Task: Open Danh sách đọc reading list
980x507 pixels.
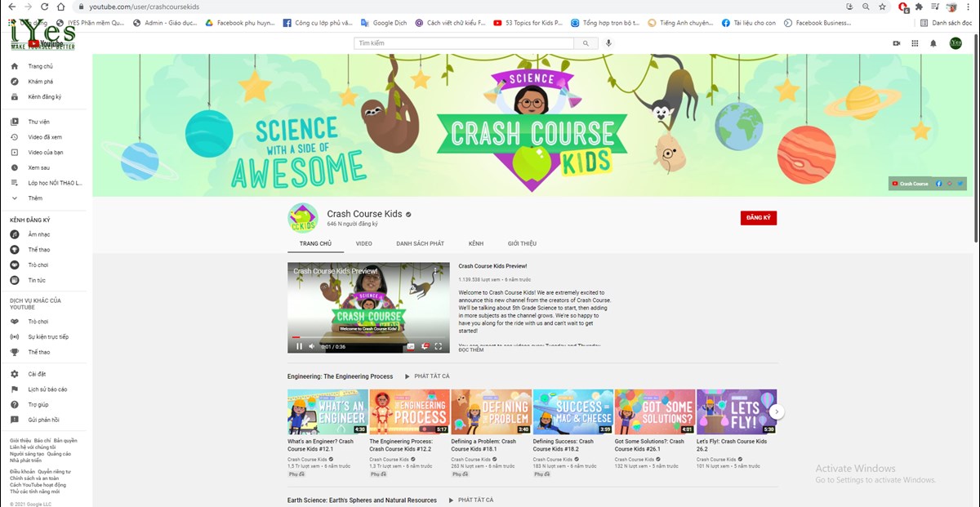Action: tap(947, 23)
